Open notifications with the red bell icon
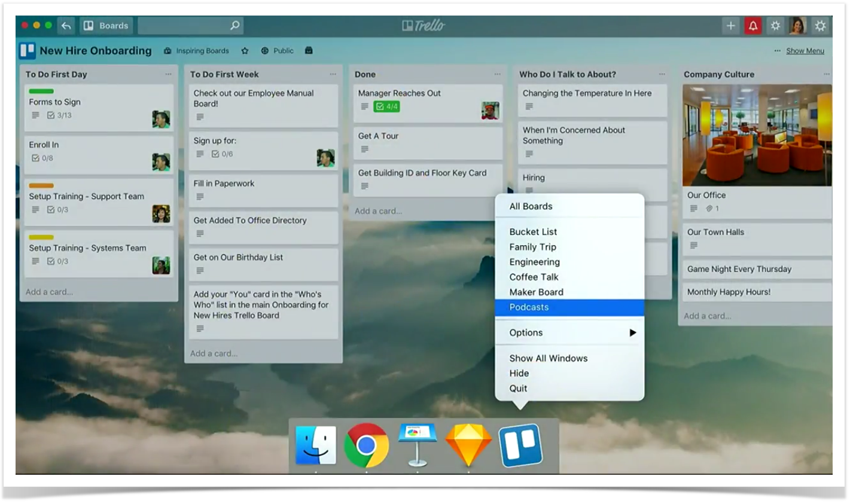This screenshot has height=504, width=853. [x=753, y=26]
